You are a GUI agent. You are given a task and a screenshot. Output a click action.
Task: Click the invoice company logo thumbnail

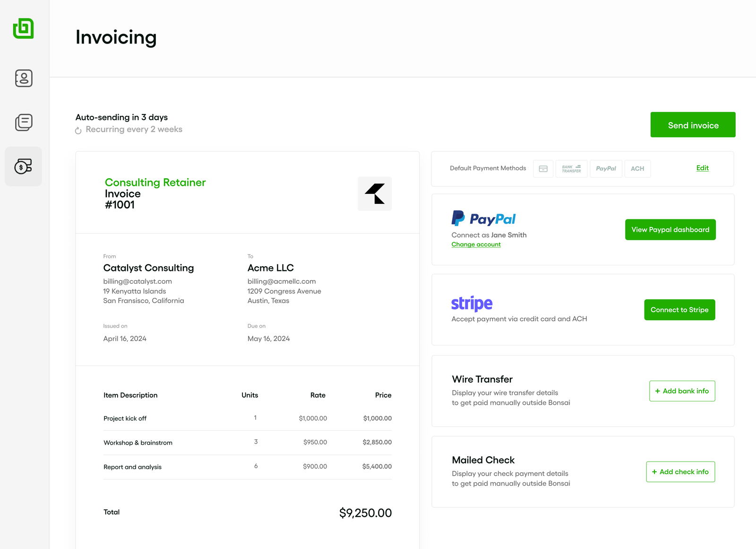point(374,193)
